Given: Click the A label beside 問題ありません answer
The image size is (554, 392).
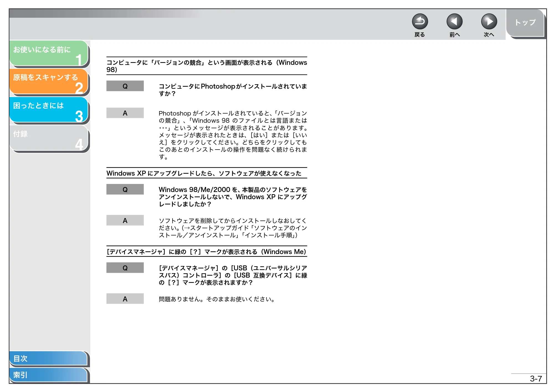Looking at the screenshot, I should tap(125, 299).
